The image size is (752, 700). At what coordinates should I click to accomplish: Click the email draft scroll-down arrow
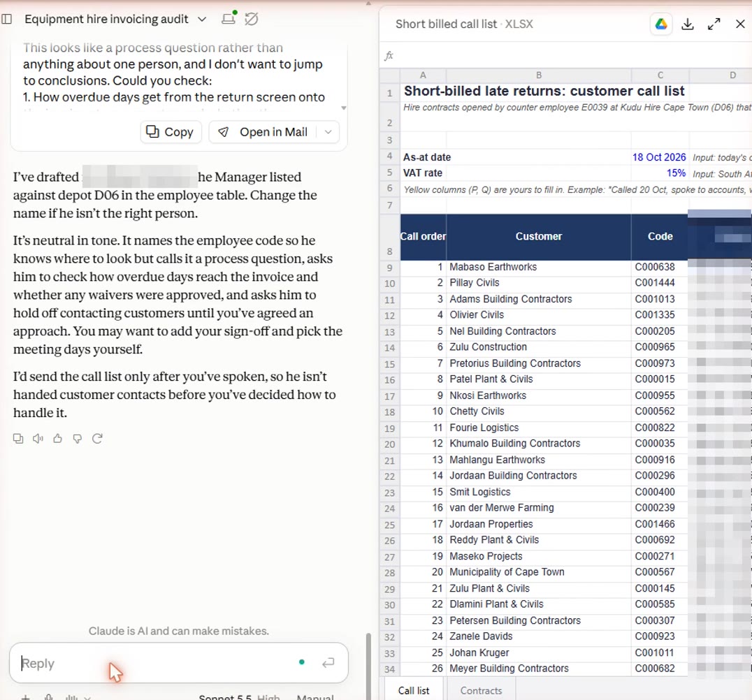[343, 108]
